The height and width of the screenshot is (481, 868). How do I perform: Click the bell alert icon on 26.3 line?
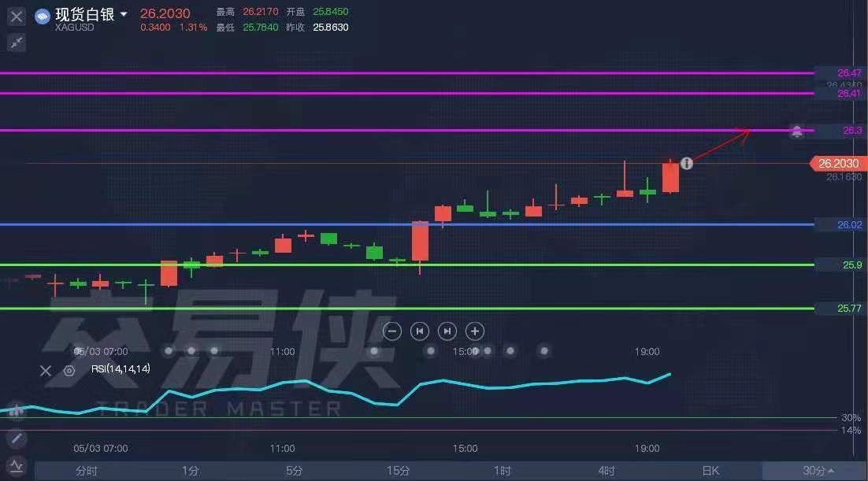797,131
